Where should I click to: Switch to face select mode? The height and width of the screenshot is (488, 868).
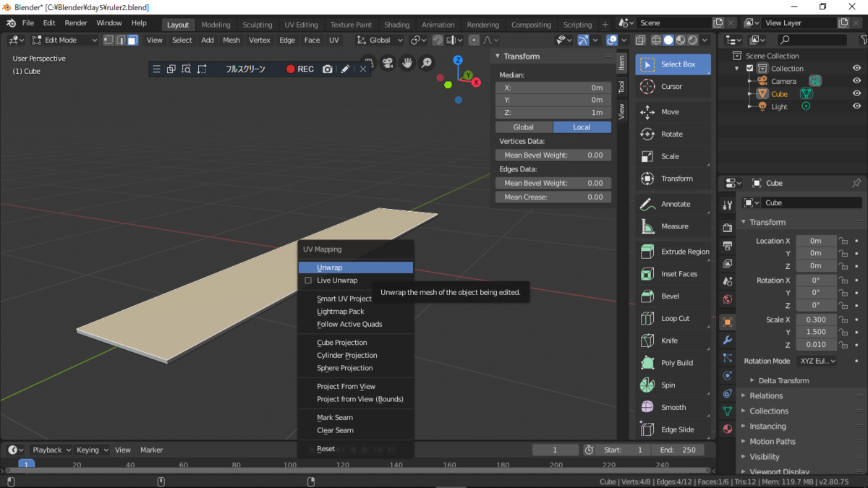[132, 40]
